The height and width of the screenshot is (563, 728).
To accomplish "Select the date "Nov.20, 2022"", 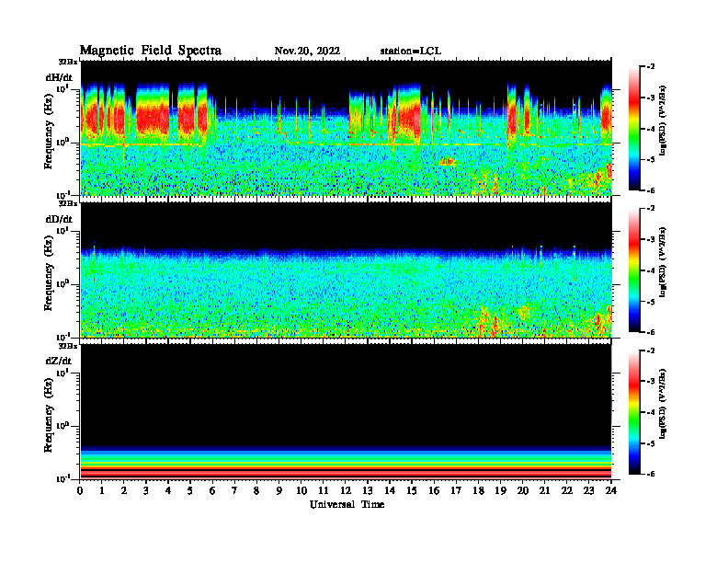I will coord(307,52).
